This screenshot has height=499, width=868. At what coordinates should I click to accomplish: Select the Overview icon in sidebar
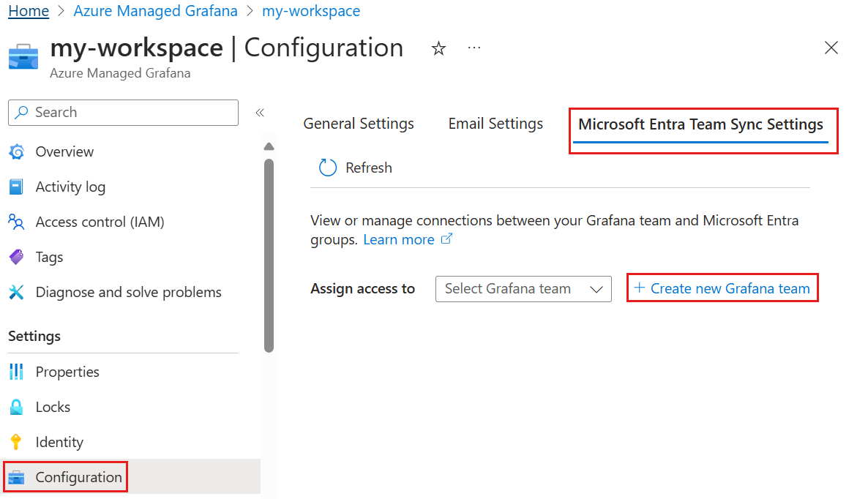pyautogui.click(x=16, y=151)
